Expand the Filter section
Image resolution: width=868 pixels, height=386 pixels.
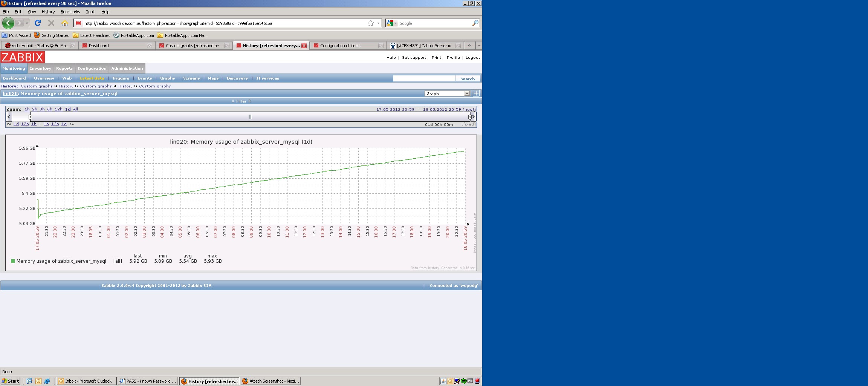click(x=241, y=101)
